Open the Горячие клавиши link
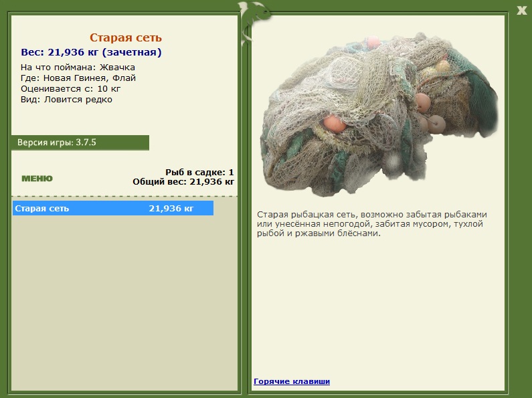The width and height of the screenshot is (532, 398). (x=292, y=381)
